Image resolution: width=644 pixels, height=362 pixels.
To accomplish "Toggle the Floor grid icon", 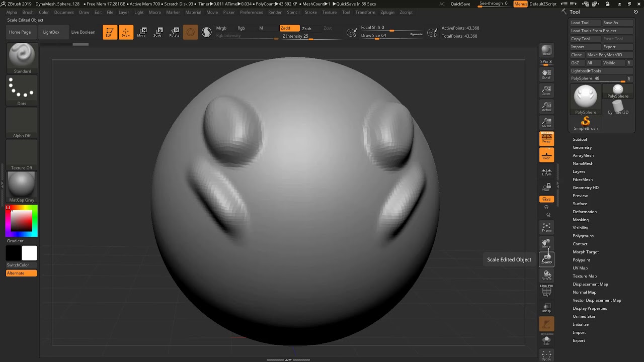I will click(546, 155).
